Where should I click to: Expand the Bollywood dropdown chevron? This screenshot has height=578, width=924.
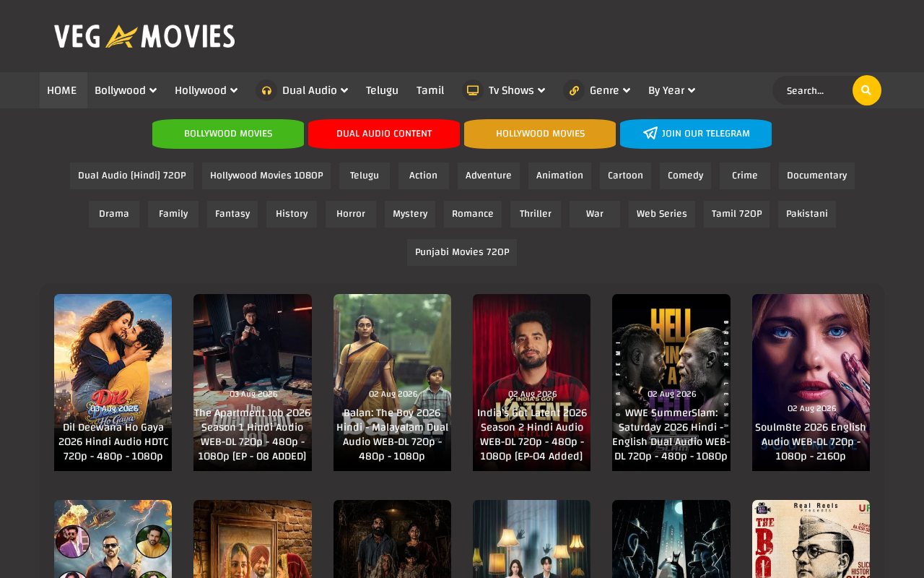click(x=153, y=90)
